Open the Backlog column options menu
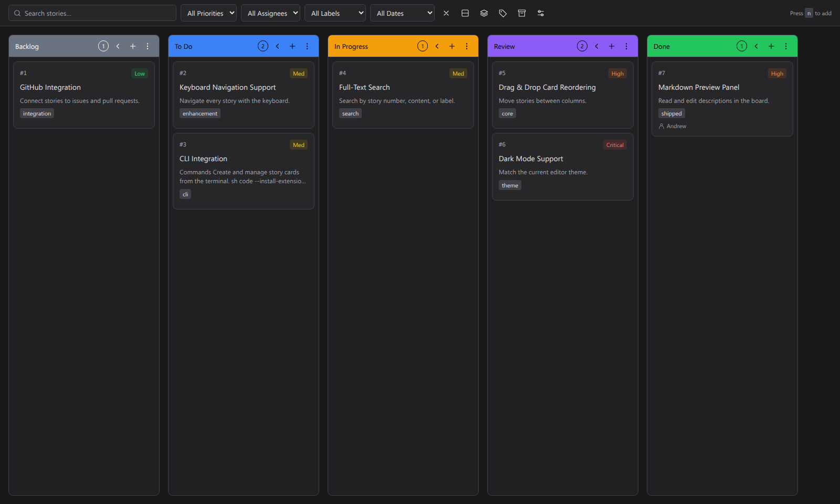840x504 pixels. (148, 46)
